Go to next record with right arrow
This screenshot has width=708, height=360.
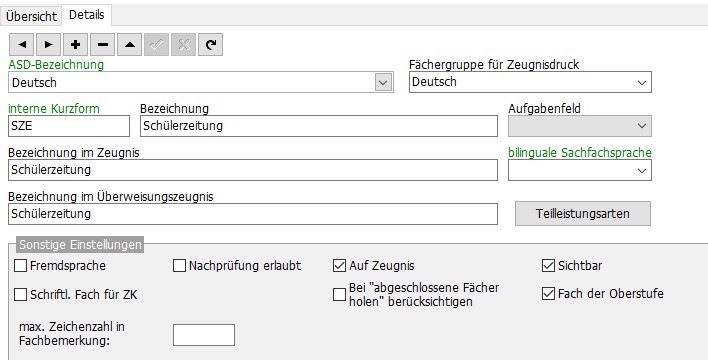pos(48,45)
